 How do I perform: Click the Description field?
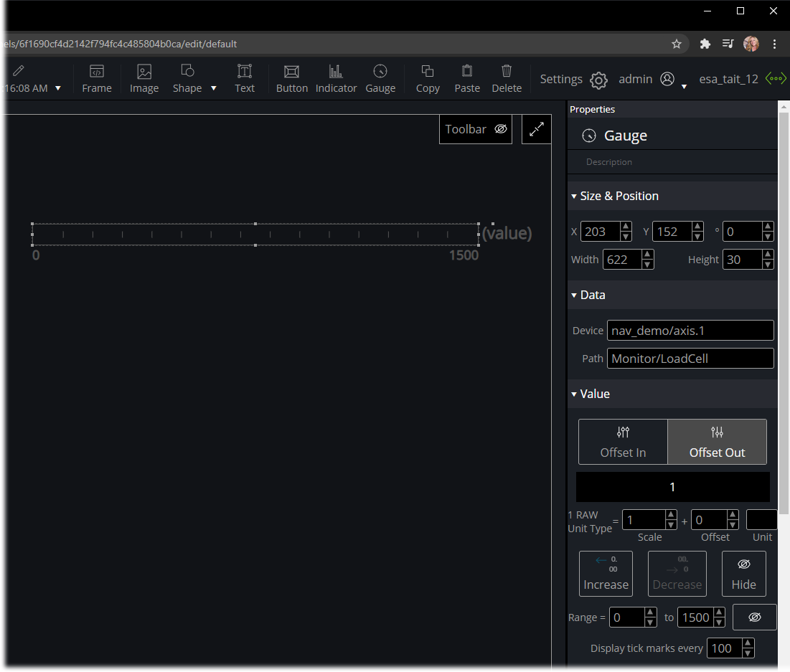672,161
